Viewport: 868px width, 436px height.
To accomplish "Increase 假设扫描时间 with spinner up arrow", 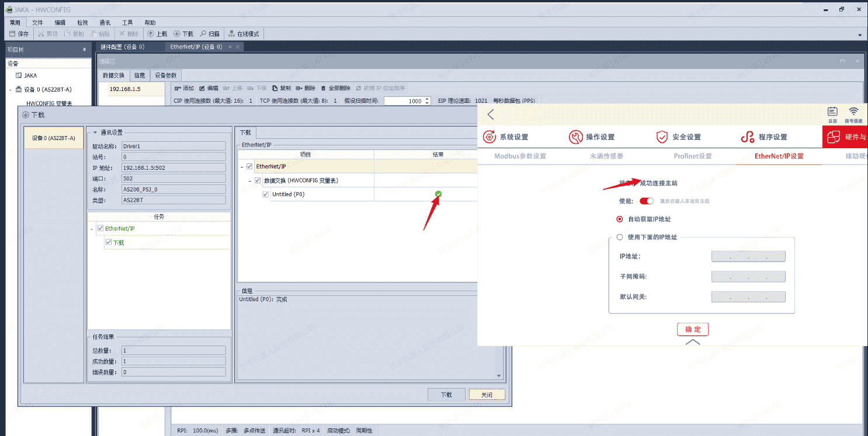I will pos(427,99).
